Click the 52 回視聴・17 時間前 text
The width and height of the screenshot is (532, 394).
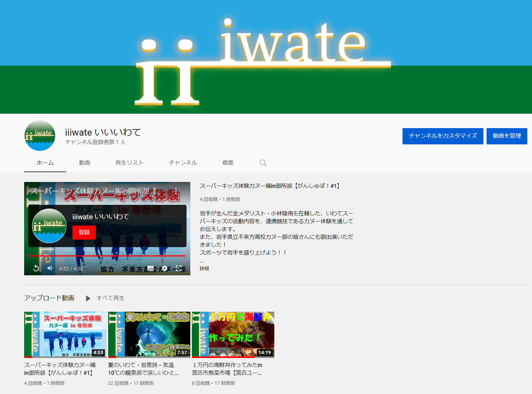tap(131, 383)
